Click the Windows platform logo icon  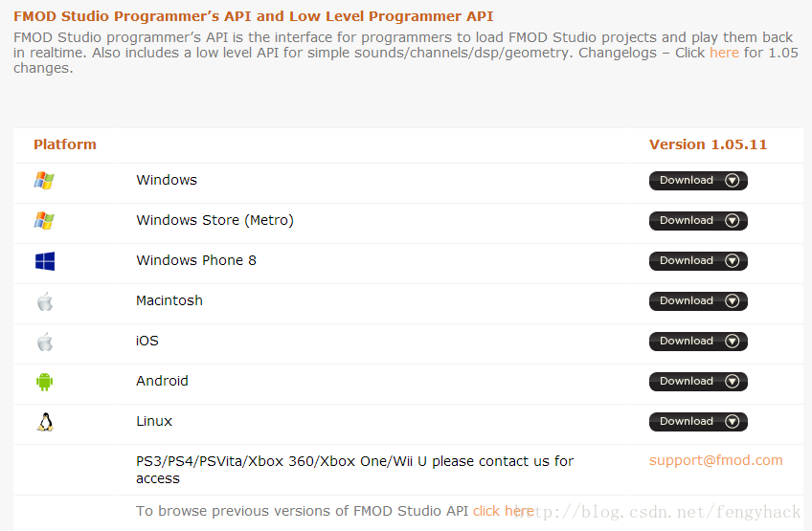point(44,181)
